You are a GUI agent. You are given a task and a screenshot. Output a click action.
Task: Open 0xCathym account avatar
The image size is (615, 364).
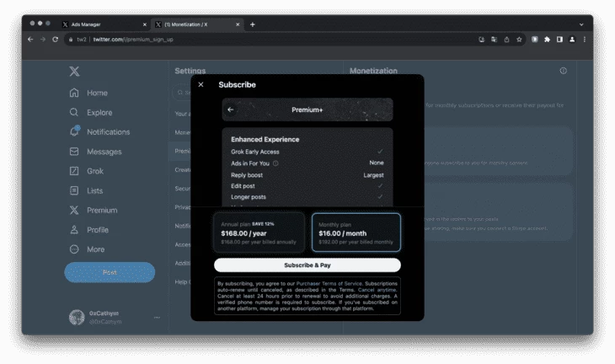pos(77,318)
